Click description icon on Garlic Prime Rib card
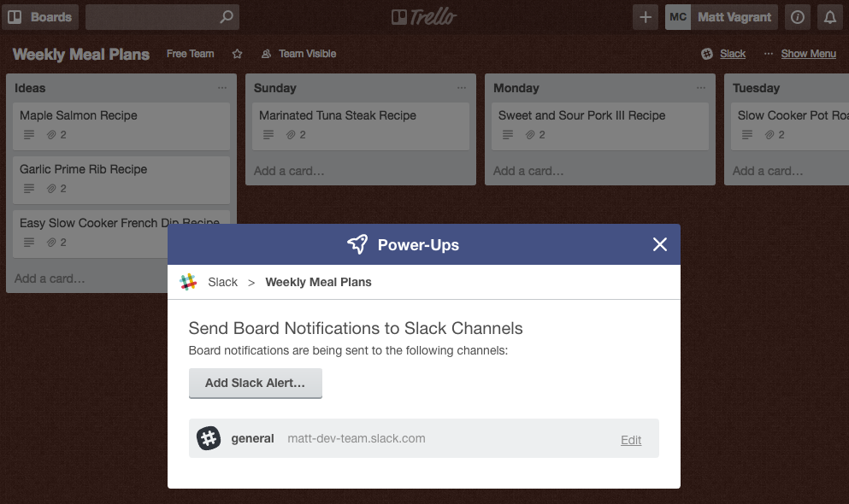Viewport: 849px width, 504px height. (x=29, y=189)
